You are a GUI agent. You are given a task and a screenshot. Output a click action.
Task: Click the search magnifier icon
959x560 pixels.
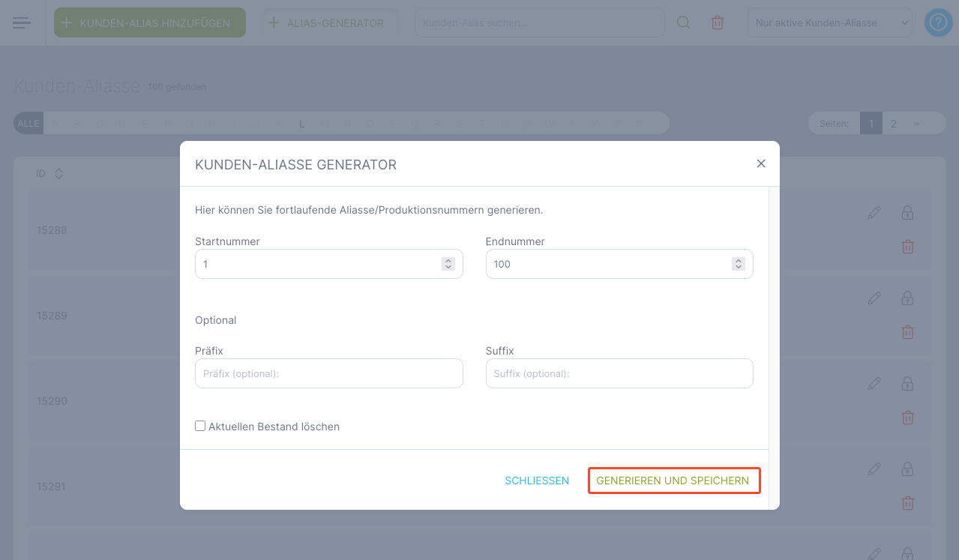pyautogui.click(x=683, y=22)
